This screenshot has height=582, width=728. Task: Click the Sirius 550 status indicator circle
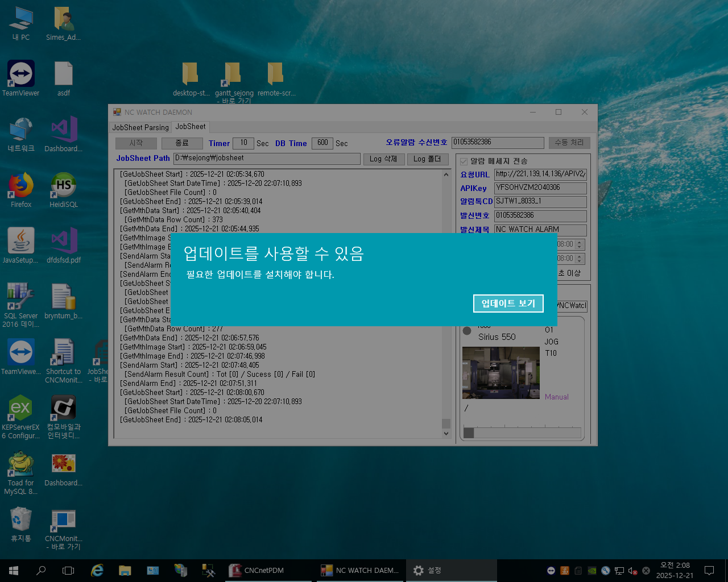[x=467, y=331]
